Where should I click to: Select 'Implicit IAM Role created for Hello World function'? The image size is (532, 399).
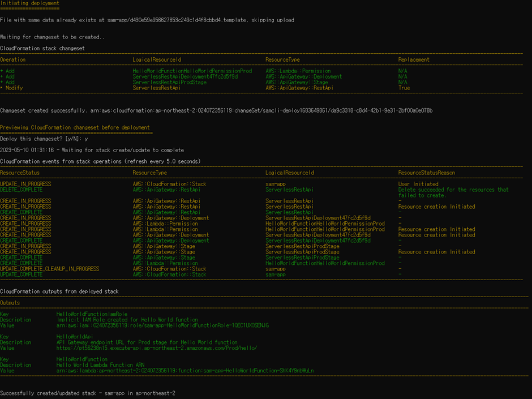coord(127,320)
